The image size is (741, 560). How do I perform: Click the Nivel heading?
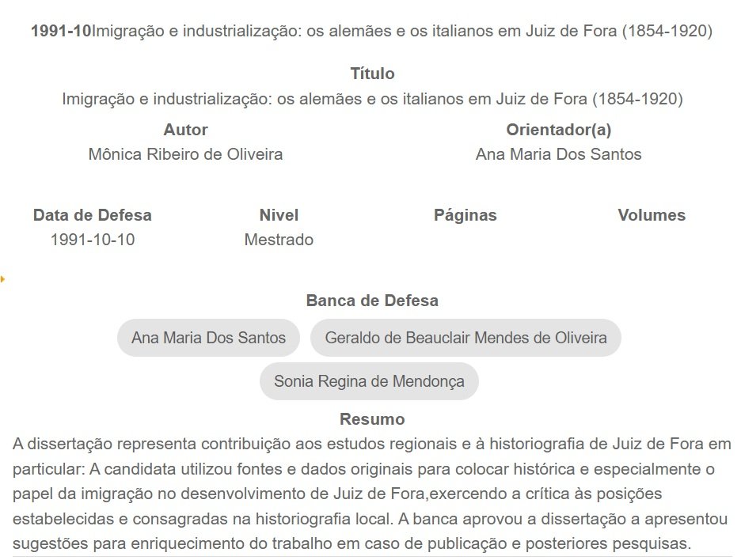279,215
